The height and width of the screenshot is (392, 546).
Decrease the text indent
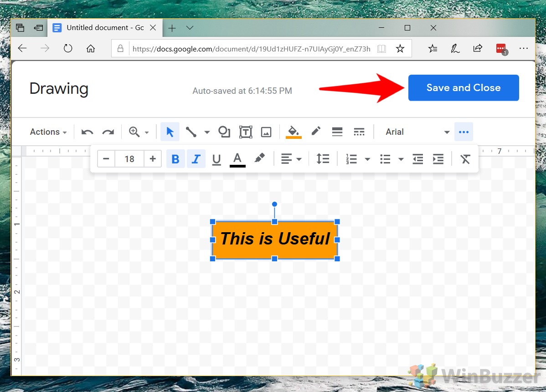point(417,159)
